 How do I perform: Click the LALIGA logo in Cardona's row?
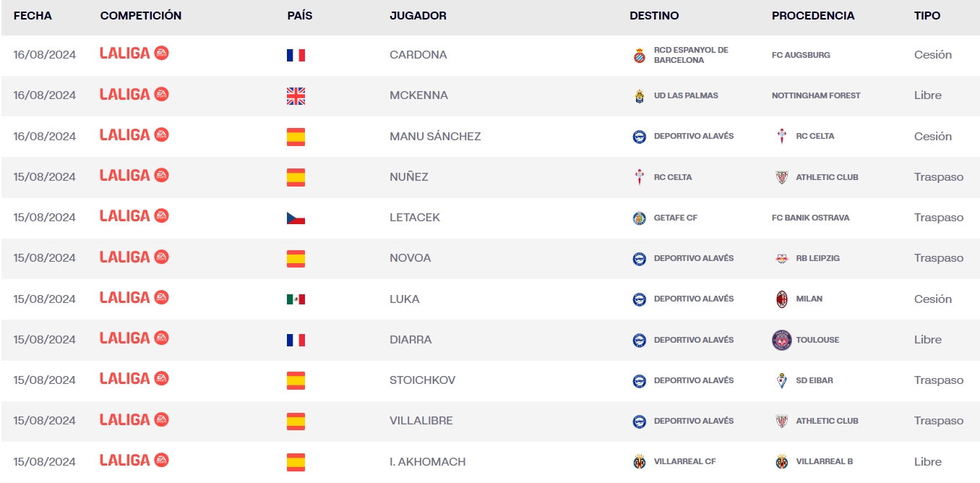click(x=134, y=54)
